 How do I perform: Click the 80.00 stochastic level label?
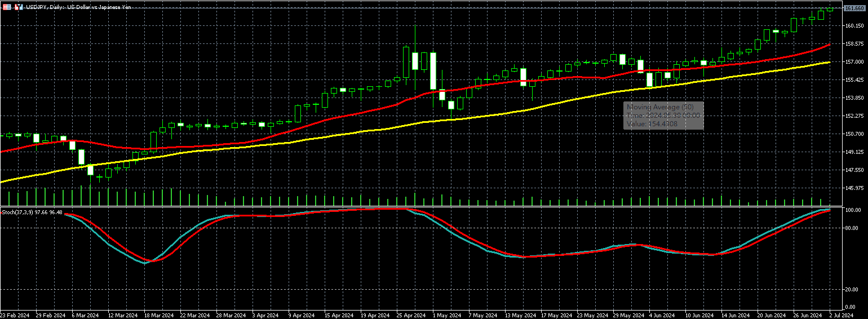pyautogui.click(x=852, y=228)
